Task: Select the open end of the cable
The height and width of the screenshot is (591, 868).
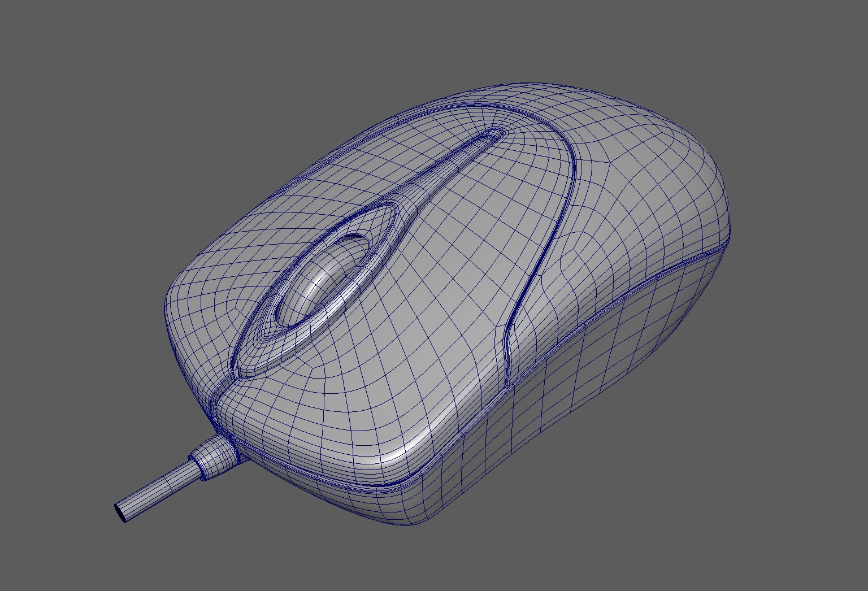Action: pos(120,511)
